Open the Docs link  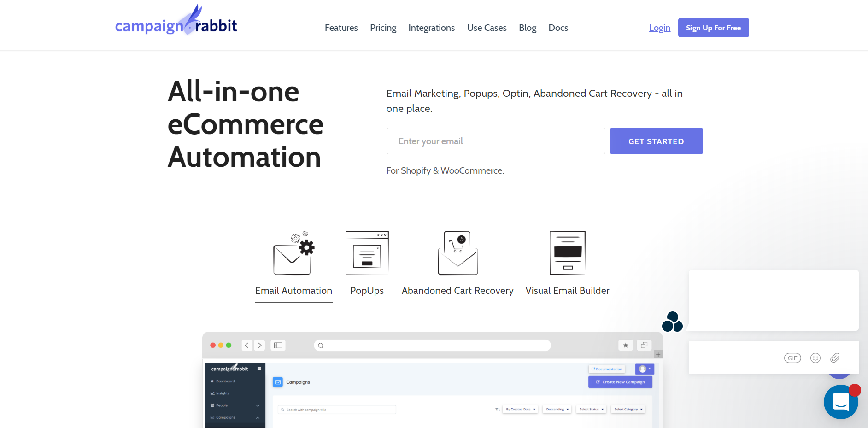tap(558, 28)
